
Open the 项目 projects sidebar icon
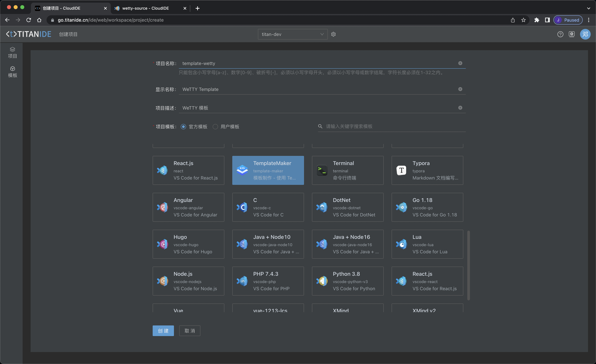tap(12, 53)
